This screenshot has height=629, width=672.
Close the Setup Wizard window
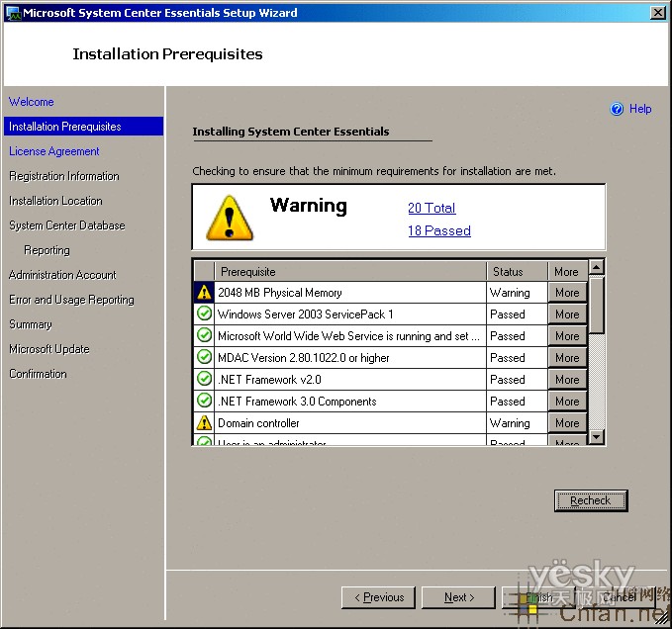pyautogui.click(x=658, y=13)
